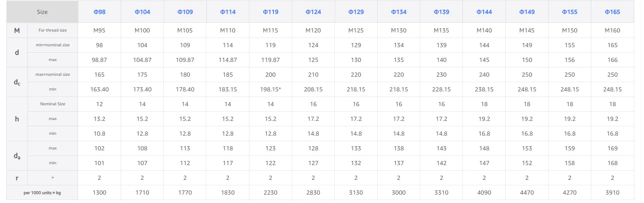Click the 'For thread size' row label
The image size is (644, 203).
(53, 30)
